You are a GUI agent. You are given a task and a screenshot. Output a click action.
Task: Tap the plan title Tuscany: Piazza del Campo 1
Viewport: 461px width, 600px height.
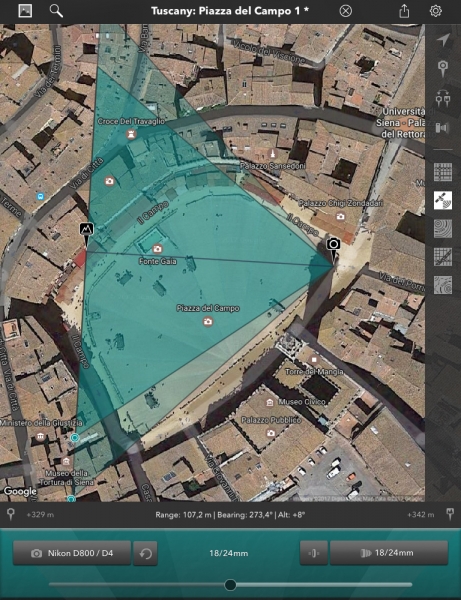point(230,11)
